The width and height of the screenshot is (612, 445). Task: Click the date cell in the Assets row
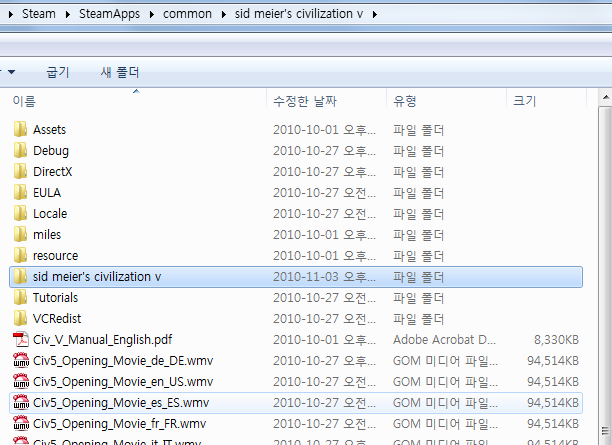point(324,130)
